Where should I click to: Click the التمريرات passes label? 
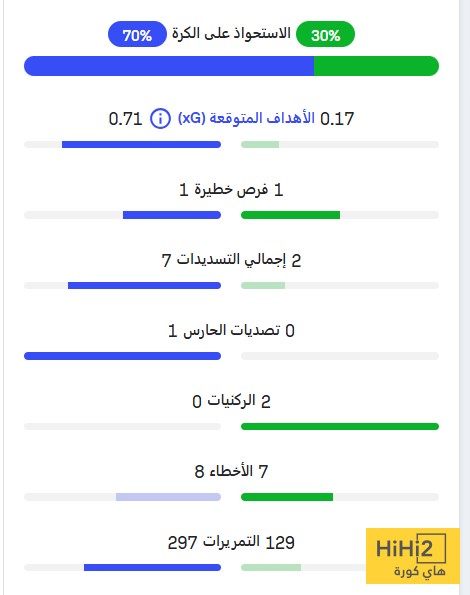tap(231, 542)
